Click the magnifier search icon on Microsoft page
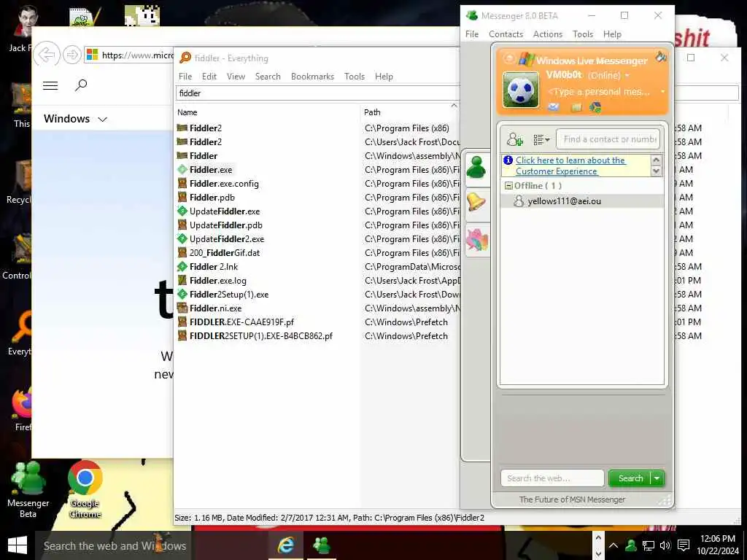Viewport: 747px width, 560px height. pos(81,85)
